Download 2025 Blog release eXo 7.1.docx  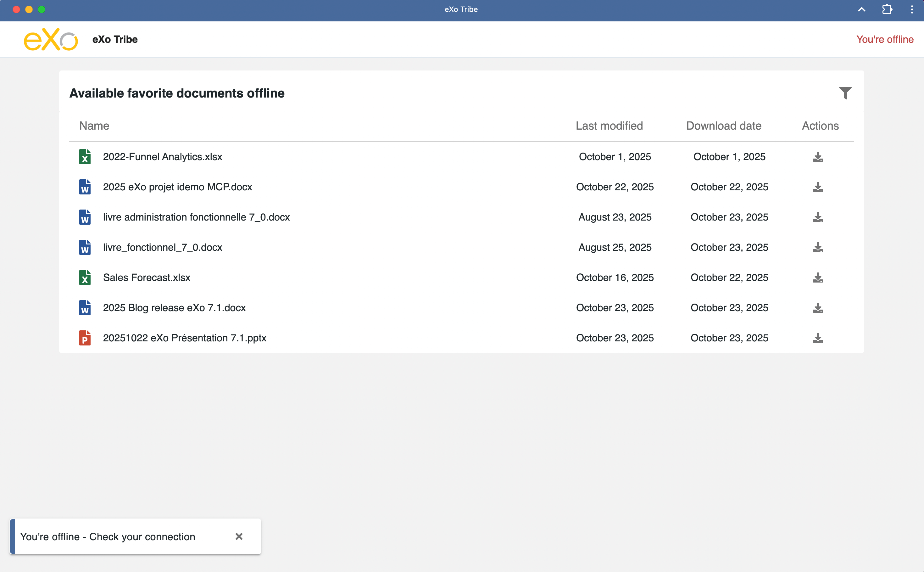click(x=818, y=308)
